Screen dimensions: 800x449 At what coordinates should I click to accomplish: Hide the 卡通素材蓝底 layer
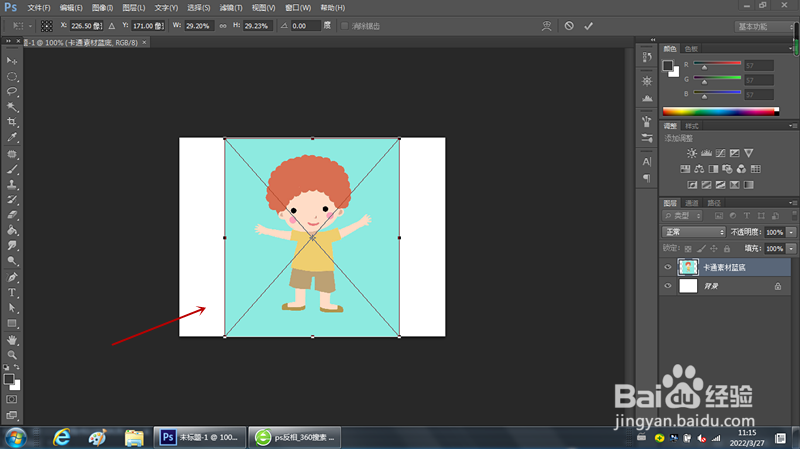667,267
